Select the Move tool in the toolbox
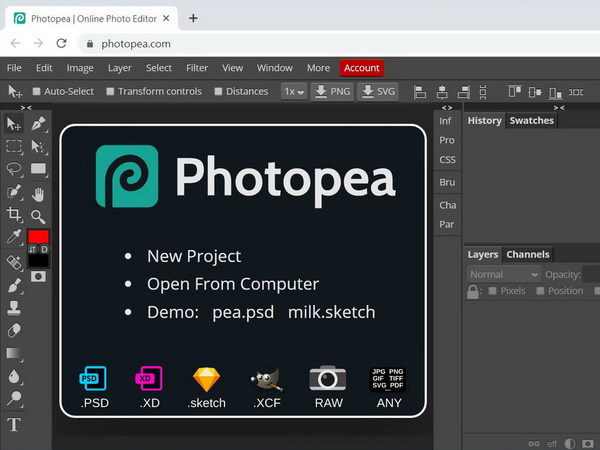This screenshot has height=450, width=600. tap(14, 124)
